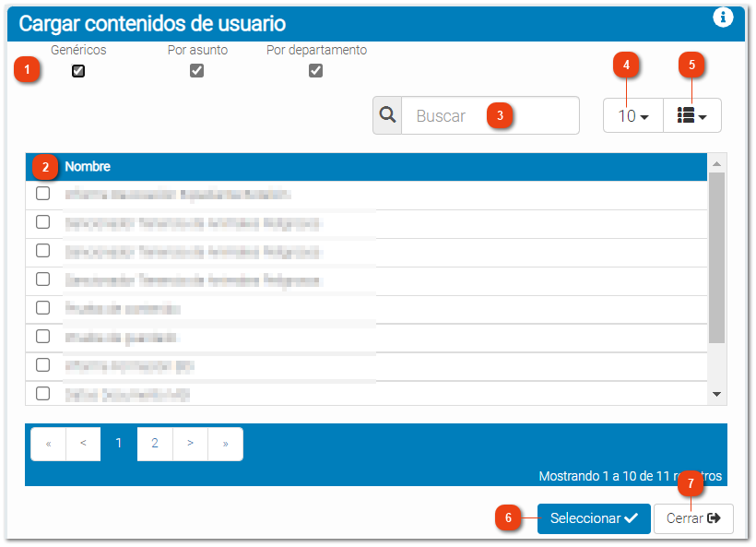Check the second row's checkbox
This screenshot has height=547, width=756.
43,222
